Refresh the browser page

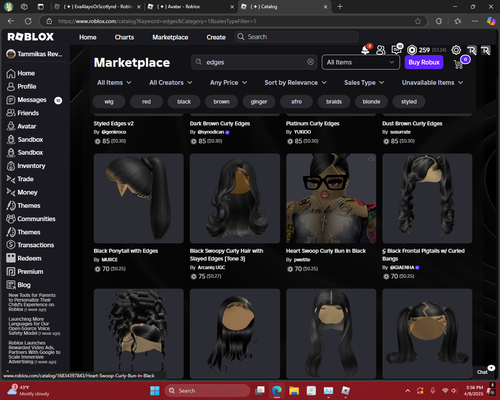click(28, 21)
